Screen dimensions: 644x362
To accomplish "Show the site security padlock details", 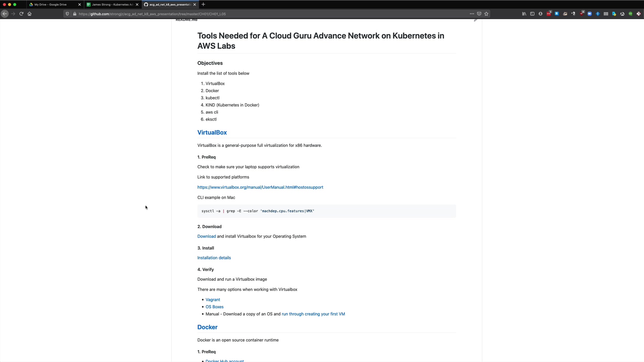I will click(x=75, y=14).
